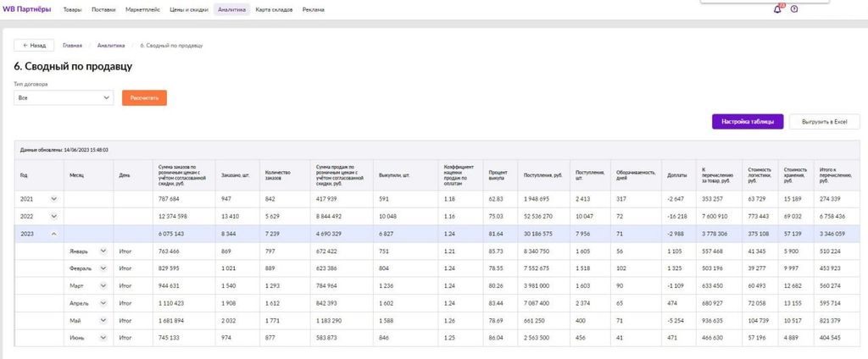Click the Доплаты column header
Screen dimensions: 868x359
[679, 174]
